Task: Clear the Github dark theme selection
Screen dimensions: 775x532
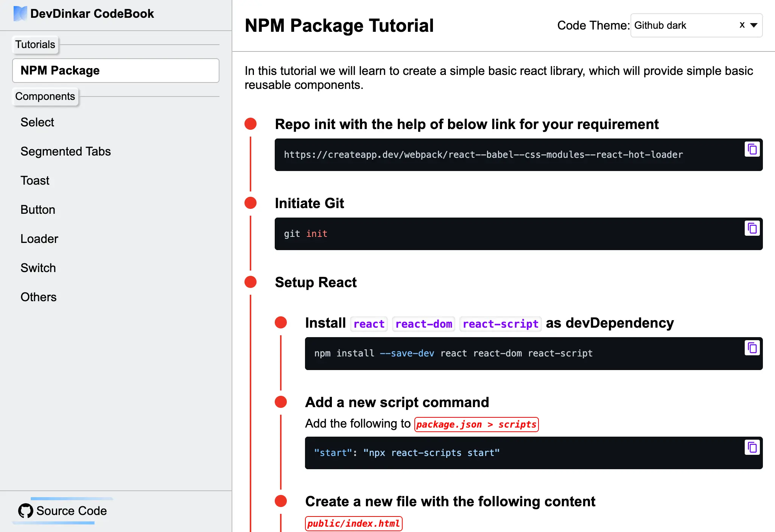Action: click(x=742, y=25)
